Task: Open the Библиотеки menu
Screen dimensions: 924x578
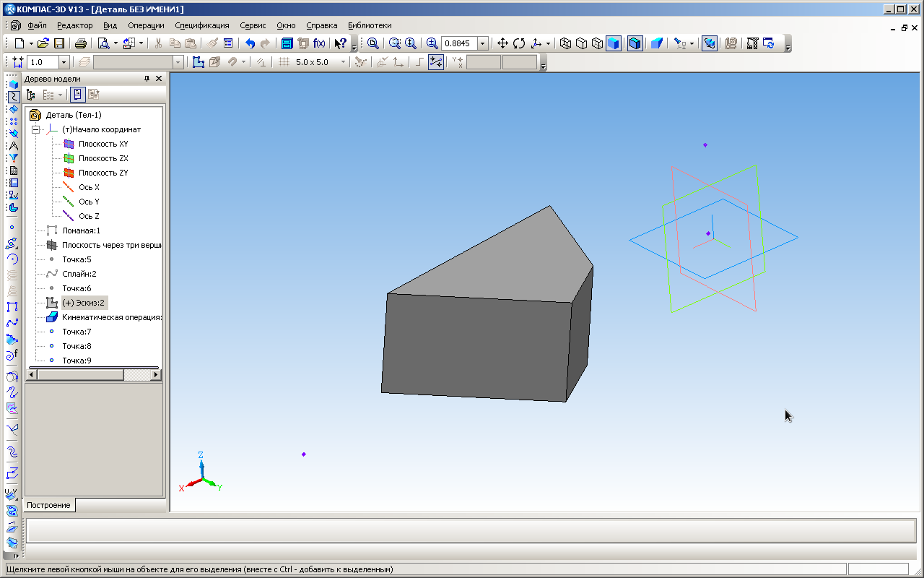Action: pos(370,25)
